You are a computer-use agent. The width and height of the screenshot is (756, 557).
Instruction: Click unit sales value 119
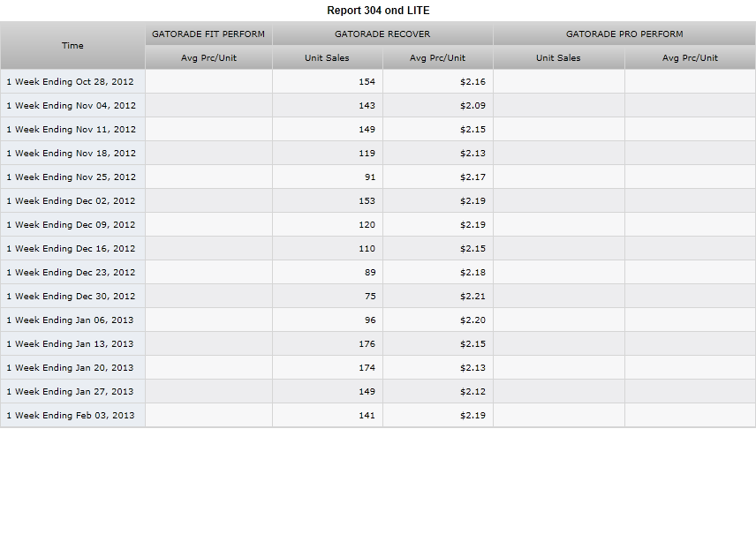367,154
